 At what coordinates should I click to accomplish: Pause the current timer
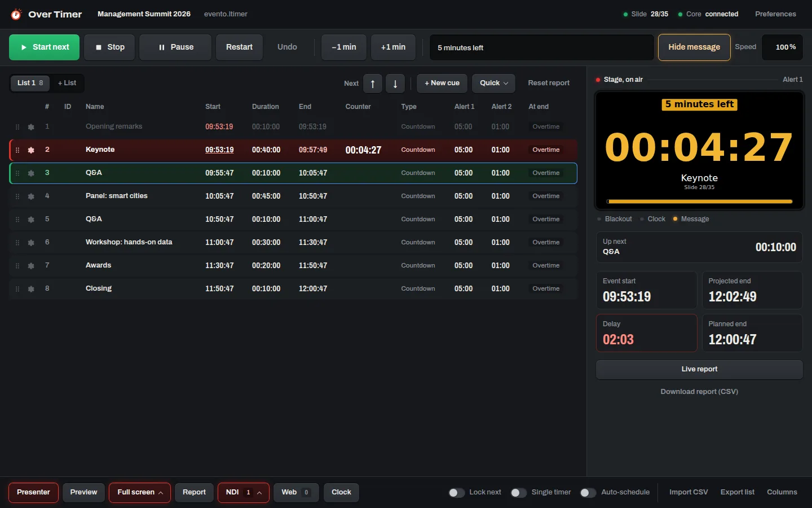pyautogui.click(x=175, y=47)
